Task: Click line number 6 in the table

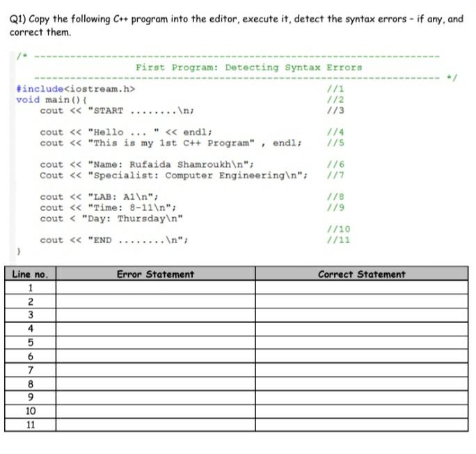Action: [x=31, y=357]
